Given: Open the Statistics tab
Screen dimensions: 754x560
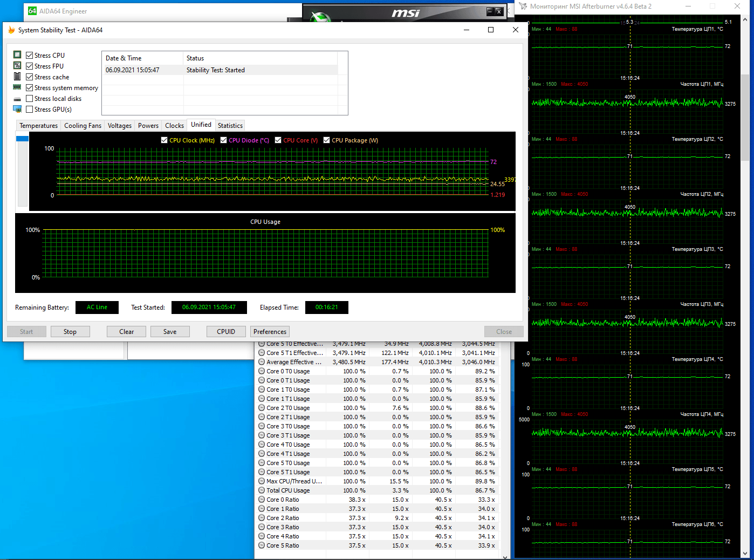Looking at the screenshot, I should 230,126.
